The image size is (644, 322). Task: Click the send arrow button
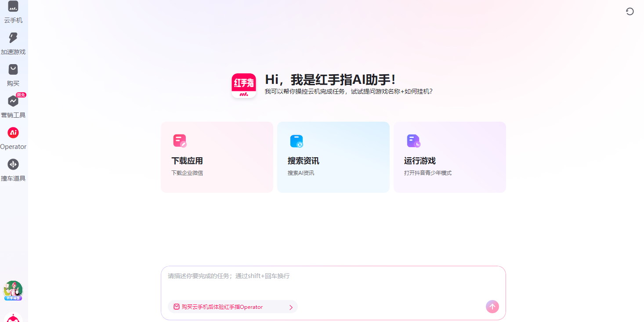click(x=492, y=307)
